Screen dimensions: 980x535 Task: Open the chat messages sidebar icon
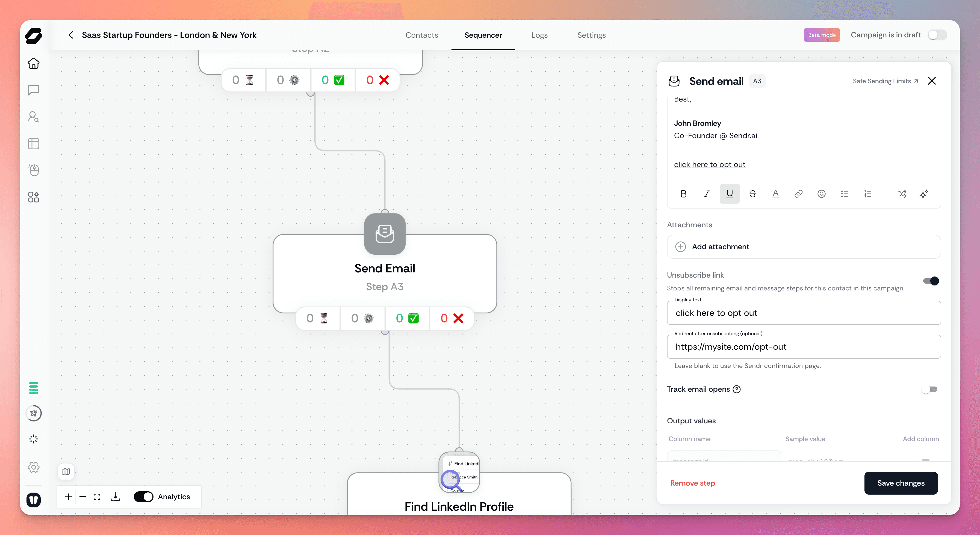[x=34, y=90]
